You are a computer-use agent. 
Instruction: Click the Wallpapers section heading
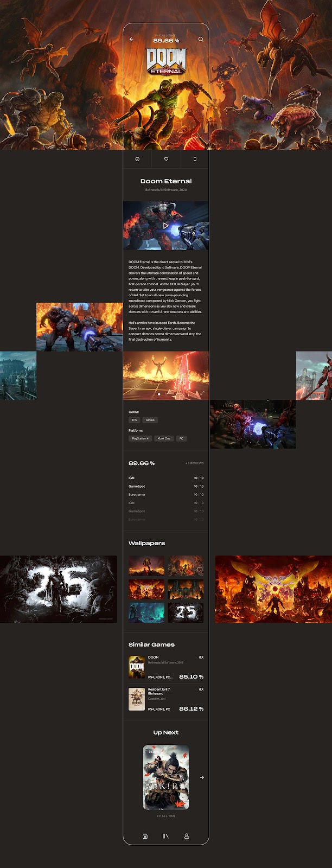click(146, 543)
